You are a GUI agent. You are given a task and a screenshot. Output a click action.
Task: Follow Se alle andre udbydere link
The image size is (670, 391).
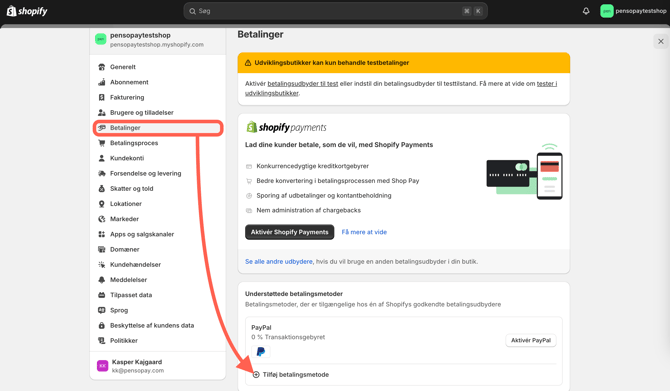tap(279, 262)
